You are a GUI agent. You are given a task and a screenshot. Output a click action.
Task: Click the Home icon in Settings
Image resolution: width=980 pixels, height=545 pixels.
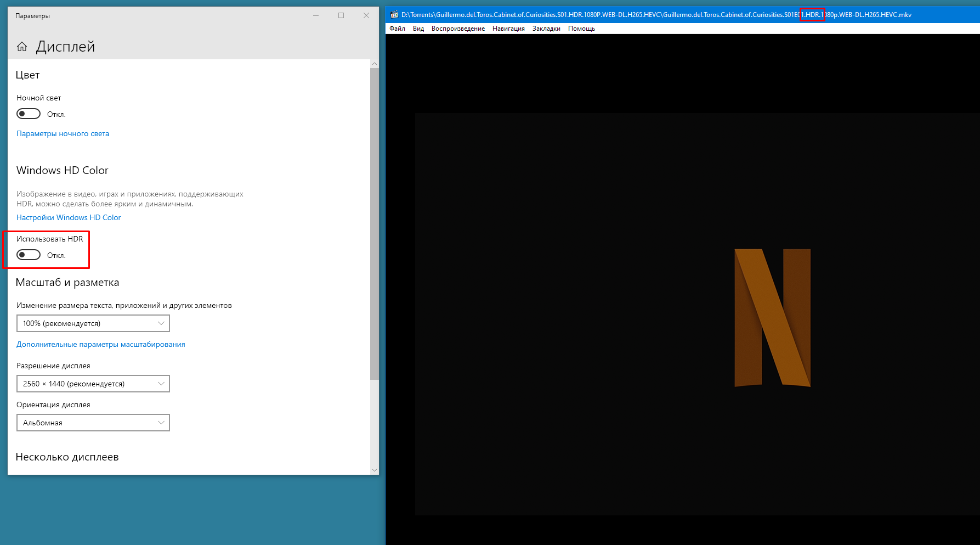click(x=22, y=47)
